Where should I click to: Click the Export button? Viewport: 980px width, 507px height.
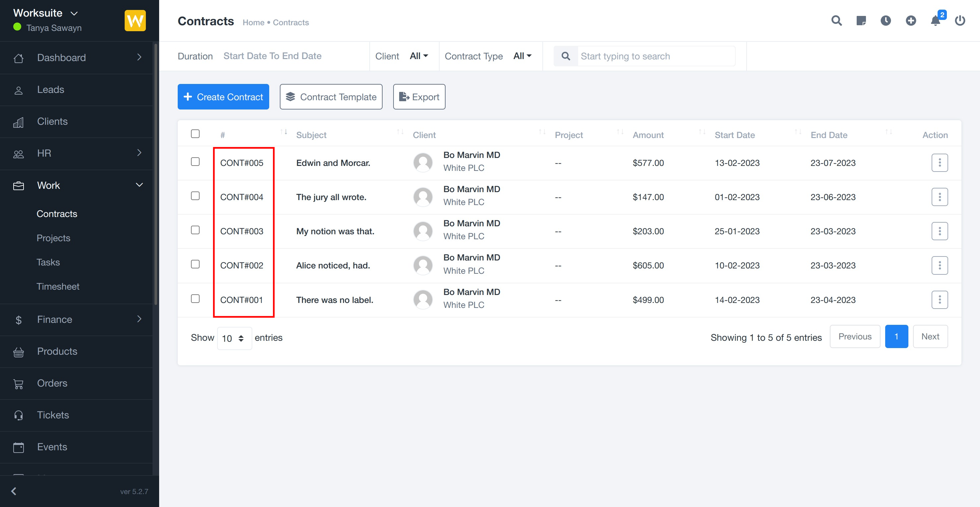pos(419,97)
